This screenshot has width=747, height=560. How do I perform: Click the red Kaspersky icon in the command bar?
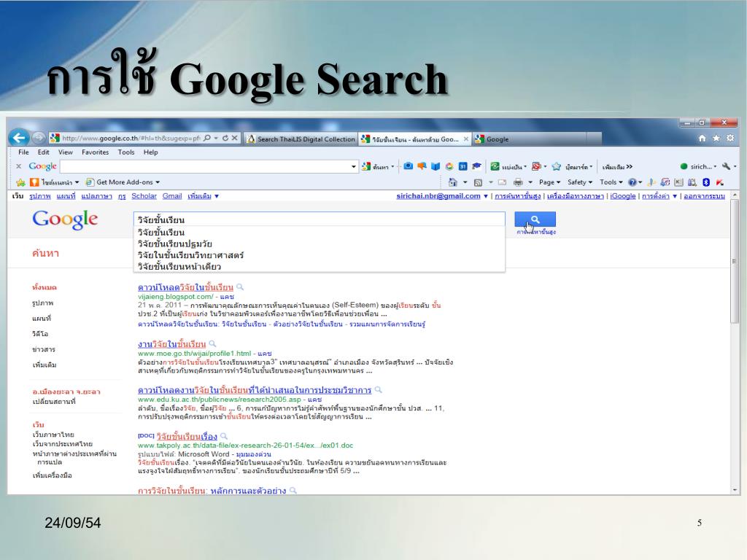coord(720,182)
